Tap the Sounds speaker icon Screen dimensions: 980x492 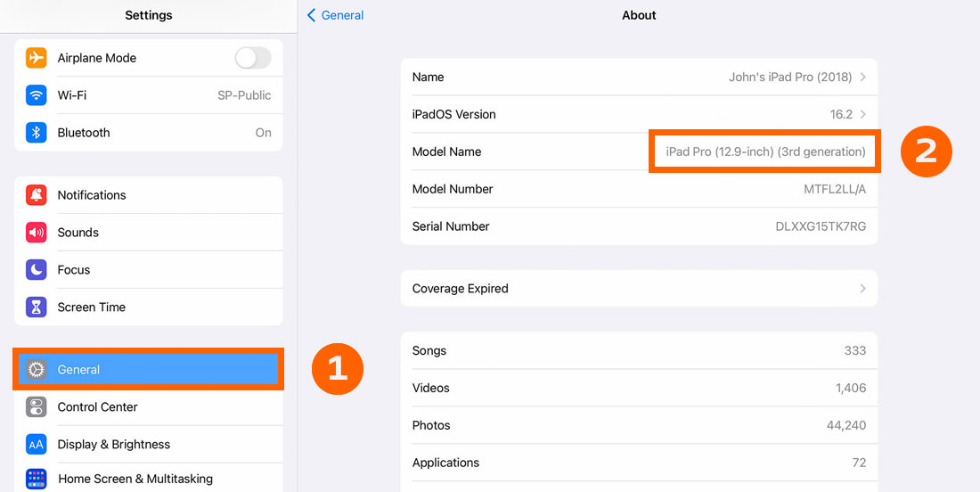[37, 233]
